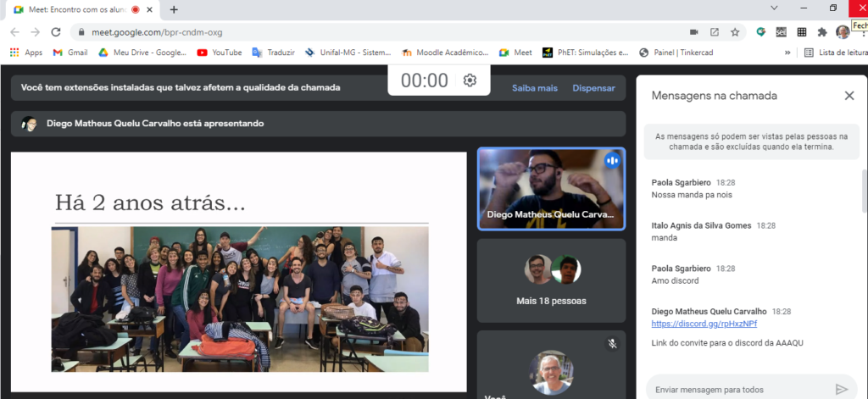The height and width of the screenshot is (399, 868).
Task: Bookmark this page with the star icon
Action: (x=735, y=32)
